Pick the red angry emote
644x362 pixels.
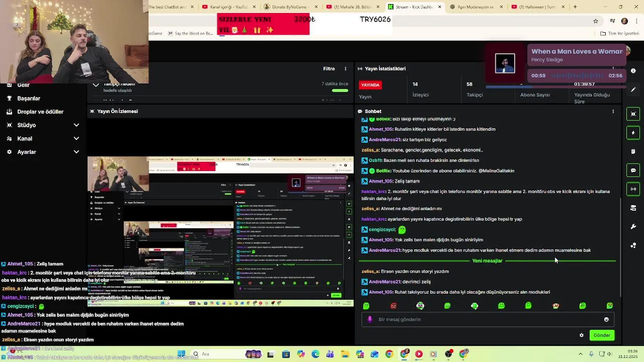point(393,306)
